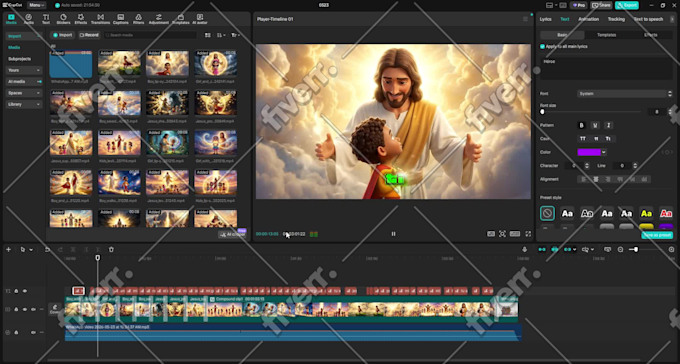The height and width of the screenshot is (364, 680).
Task: Toggle bold in the Pattern row
Action: tap(582, 125)
